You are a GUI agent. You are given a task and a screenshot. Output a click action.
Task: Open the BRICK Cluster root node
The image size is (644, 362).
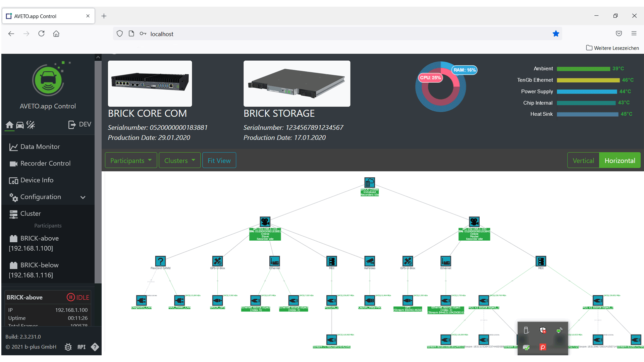(370, 183)
